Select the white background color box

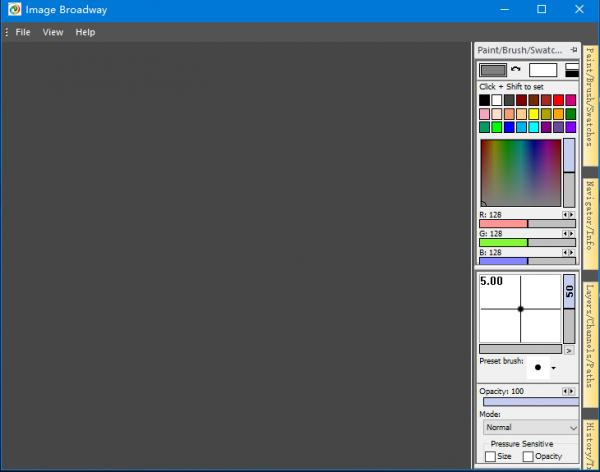[543, 70]
